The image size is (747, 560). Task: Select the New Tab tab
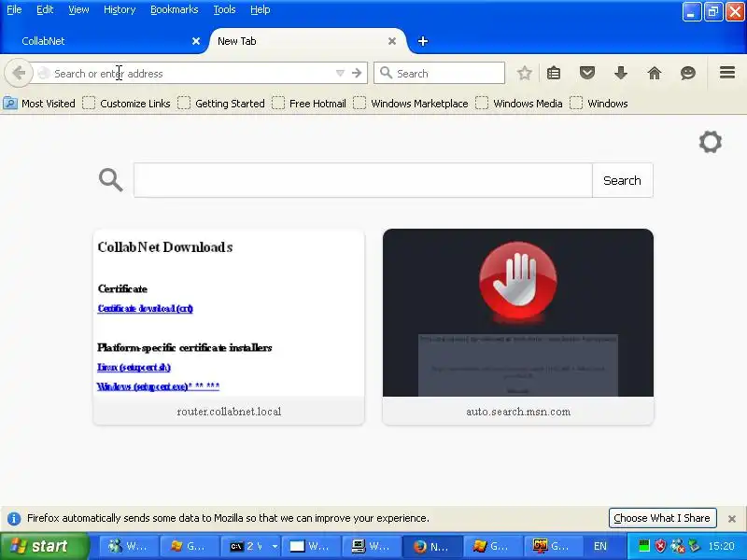(305, 41)
